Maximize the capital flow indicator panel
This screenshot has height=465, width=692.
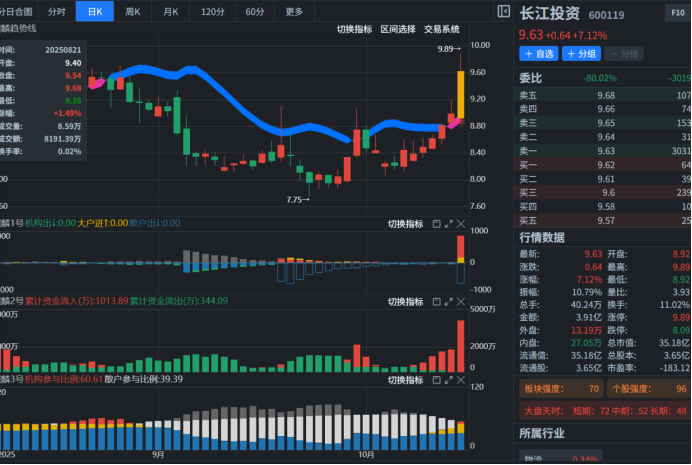(449, 301)
